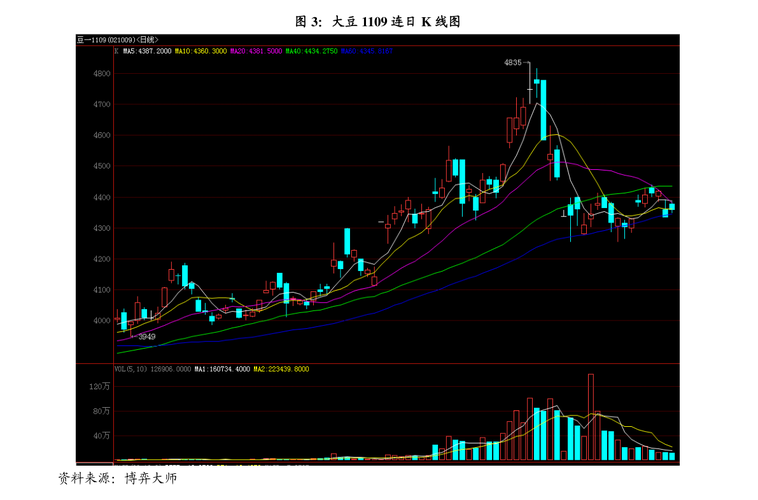Click the 4800 price axis label
The width and height of the screenshot is (758, 500).
[102, 74]
